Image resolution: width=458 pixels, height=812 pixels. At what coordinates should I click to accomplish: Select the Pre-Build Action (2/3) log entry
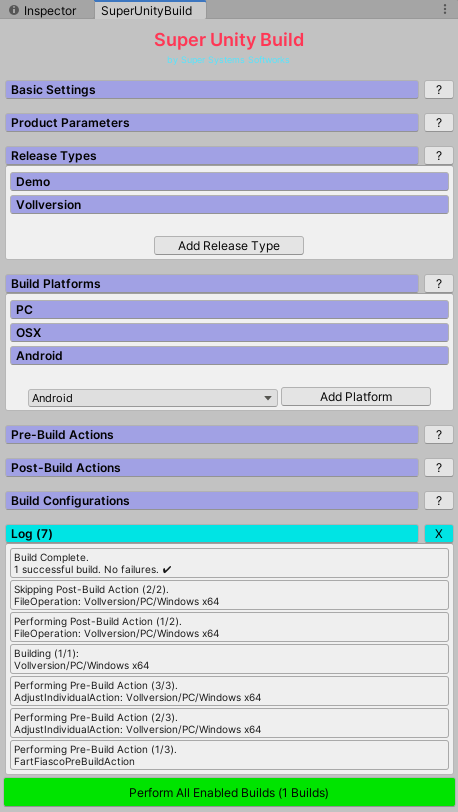point(230,723)
